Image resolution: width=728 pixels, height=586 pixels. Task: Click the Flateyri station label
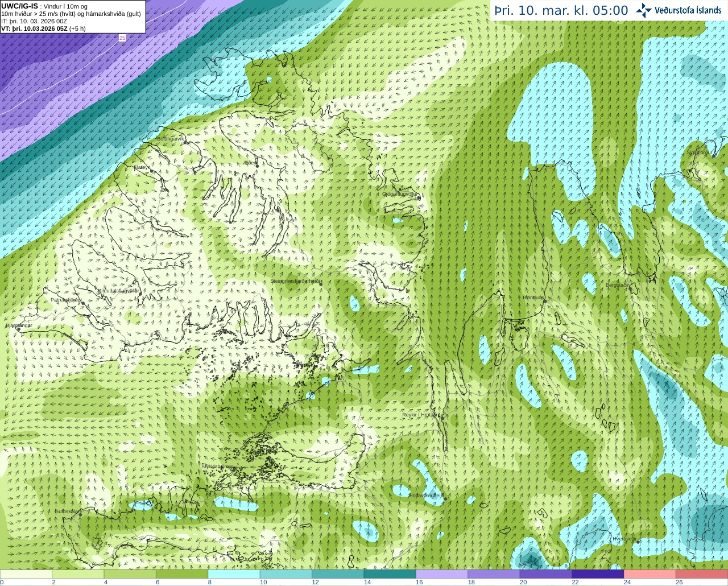point(142,167)
